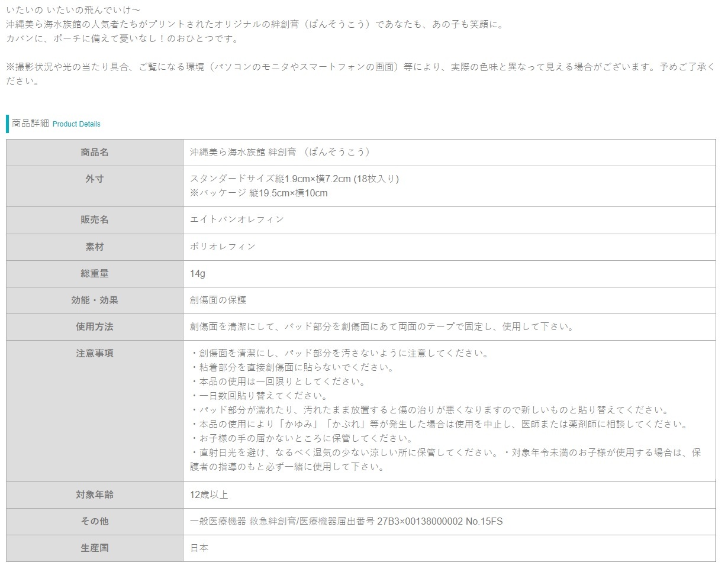Click the スタンダードサイズ dimensions text line
This screenshot has height=569, width=728.
coord(294,179)
